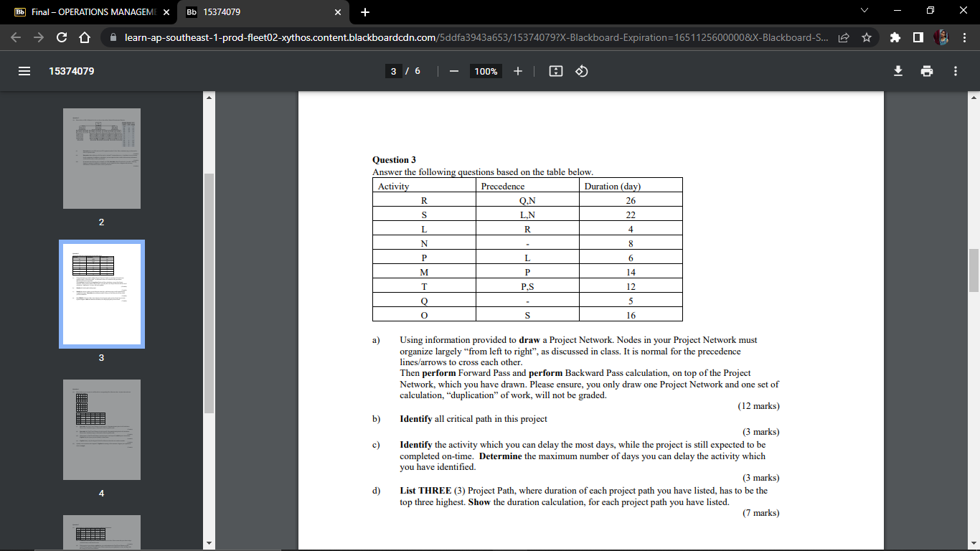The image size is (980, 551).
Task: Close the Final – OPERATIONS MANAGEMENT tab
Action: pyautogui.click(x=166, y=12)
